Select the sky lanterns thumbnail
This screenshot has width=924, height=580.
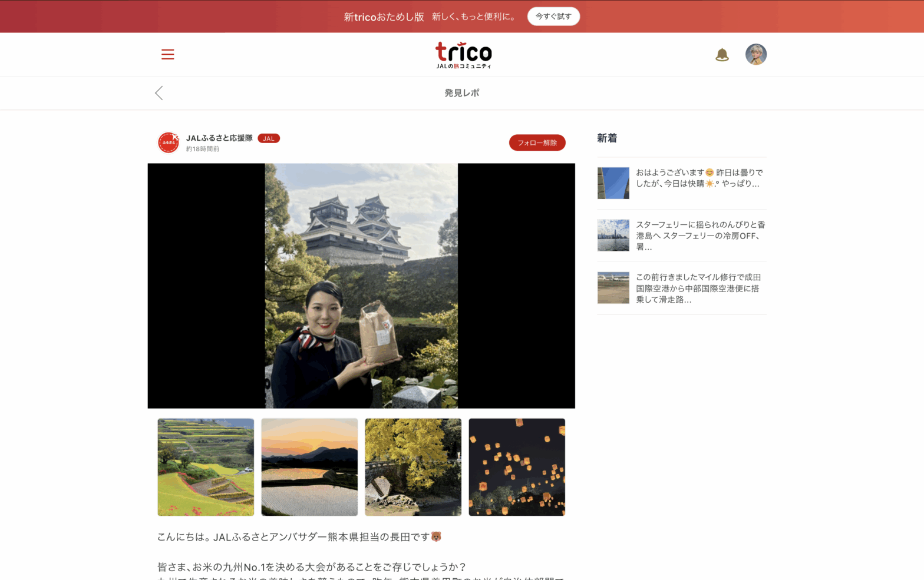tap(517, 467)
